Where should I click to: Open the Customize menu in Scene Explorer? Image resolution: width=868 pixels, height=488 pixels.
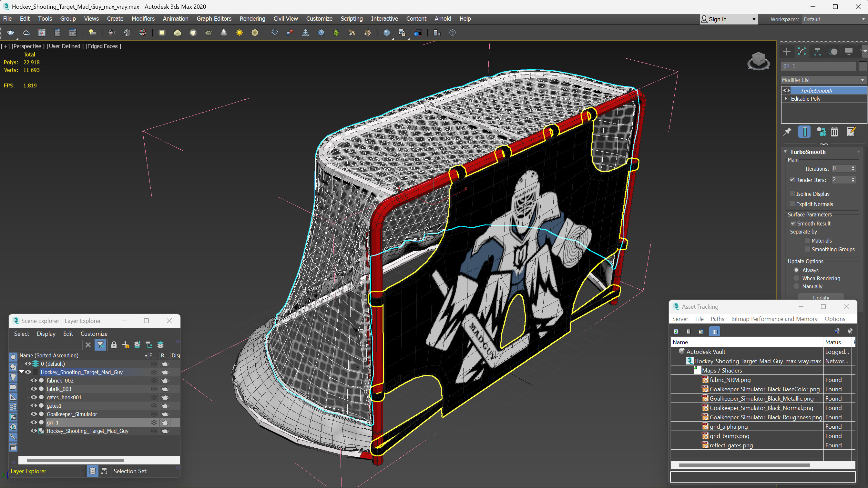94,334
